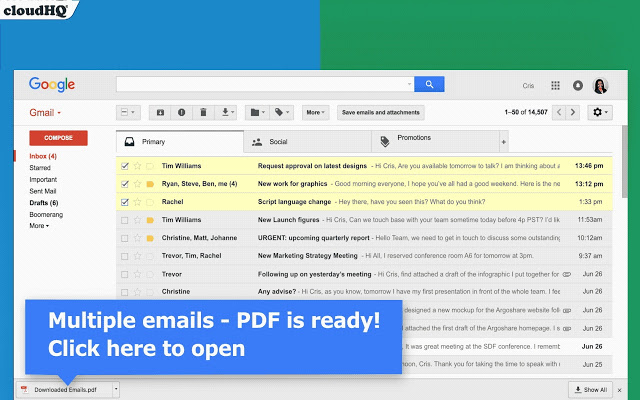Viewport: 640px width, 400px height.
Task: Open the account profile picture
Action: pos(600,86)
